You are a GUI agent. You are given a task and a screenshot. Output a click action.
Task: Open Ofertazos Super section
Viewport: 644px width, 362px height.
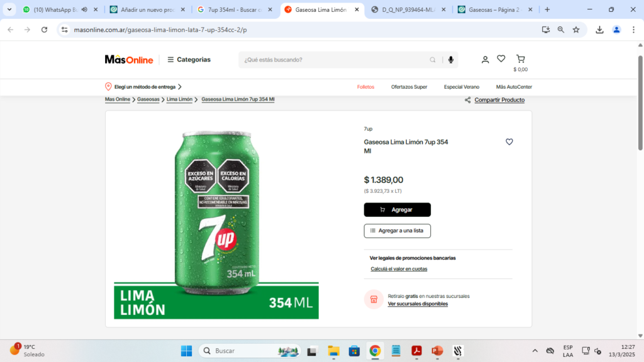click(409, 87)
